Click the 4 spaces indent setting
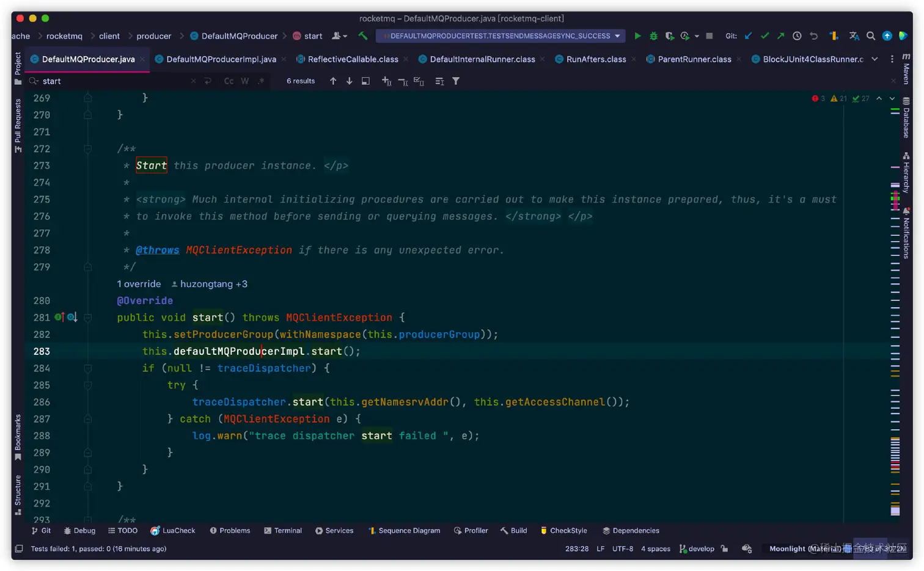This screenshot has height=571, width=924. coord(656,548)
